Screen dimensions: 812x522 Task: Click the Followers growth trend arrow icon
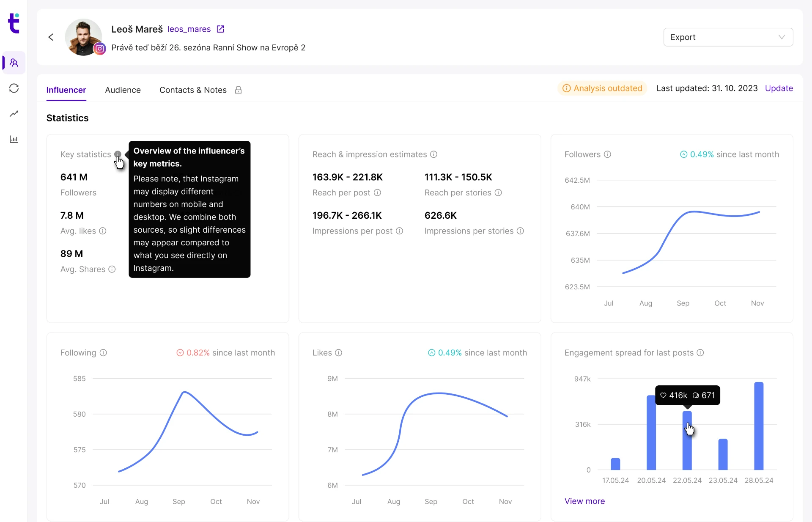pos(684,154)
